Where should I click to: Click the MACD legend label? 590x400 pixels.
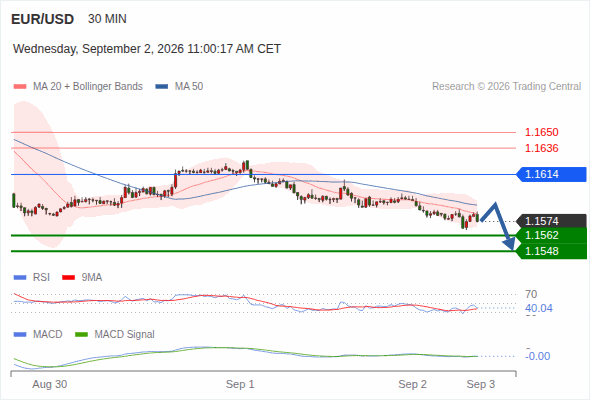(x=47, y=335)
